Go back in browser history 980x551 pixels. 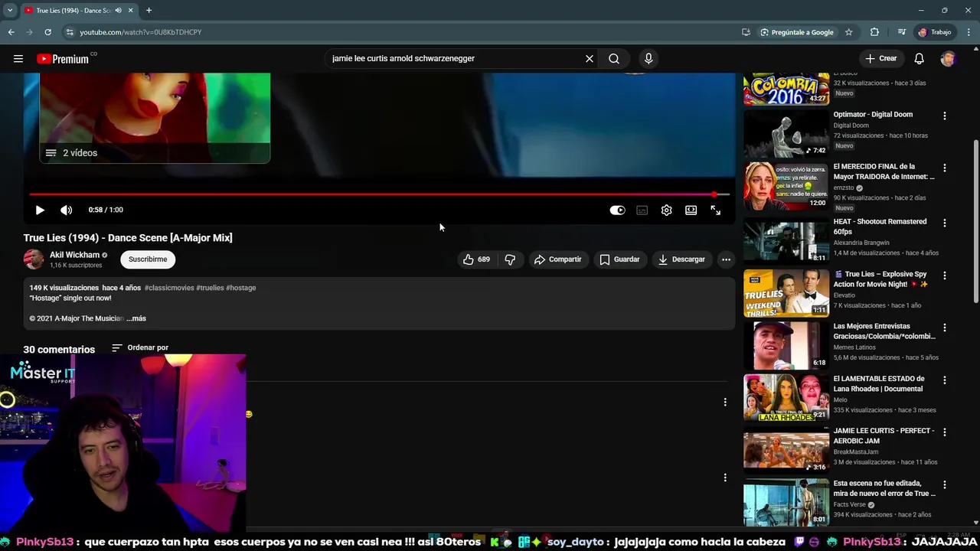(x=11, y=32)
